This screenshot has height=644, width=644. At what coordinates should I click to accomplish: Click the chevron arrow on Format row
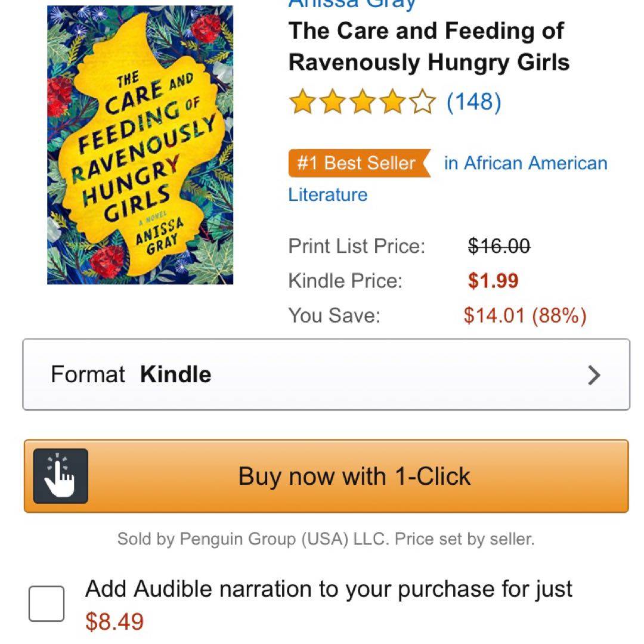594,375
